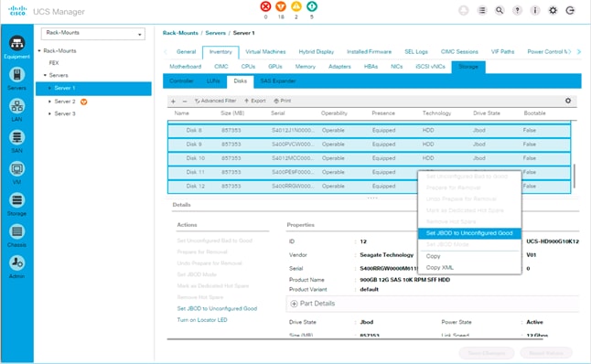Open the Memory sub-tab

point(306,67)
